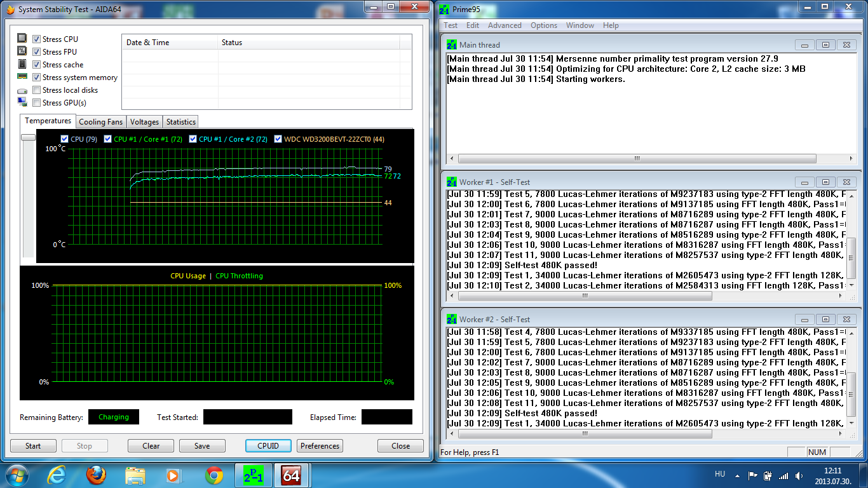Click the Start button in AIDA64
Viewport: 868px width, 488px height.
pos(33,446)
